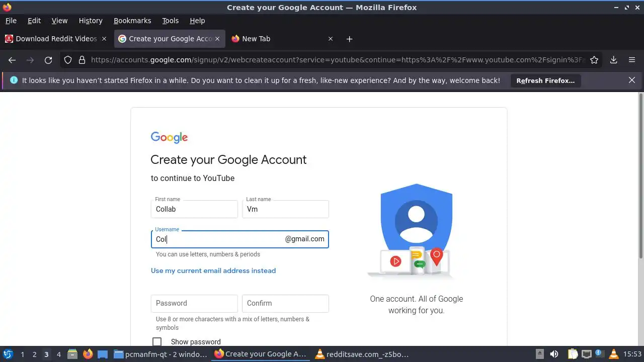Image resolution: width=644 pixels, height=362 pixels.
Task: Open the Firefox hamburger application menu
Action: pos(632,60)
